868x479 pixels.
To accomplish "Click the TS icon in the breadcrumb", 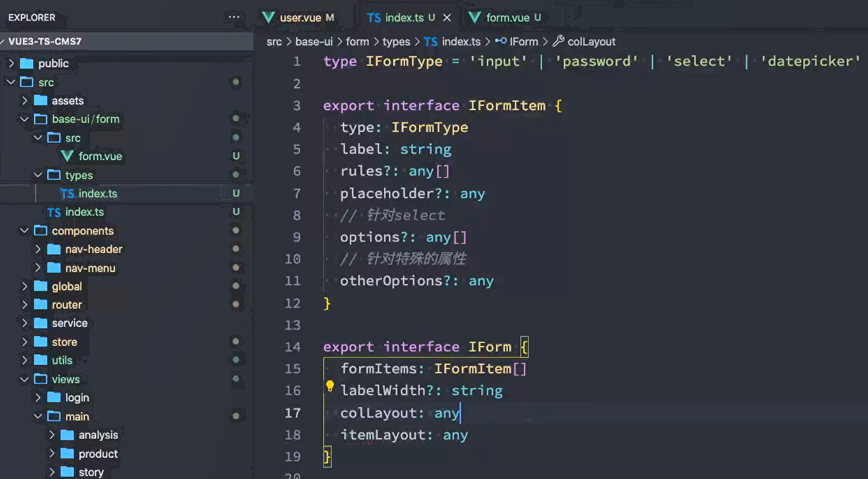I will pyautogui.click(x=431, y=42).
